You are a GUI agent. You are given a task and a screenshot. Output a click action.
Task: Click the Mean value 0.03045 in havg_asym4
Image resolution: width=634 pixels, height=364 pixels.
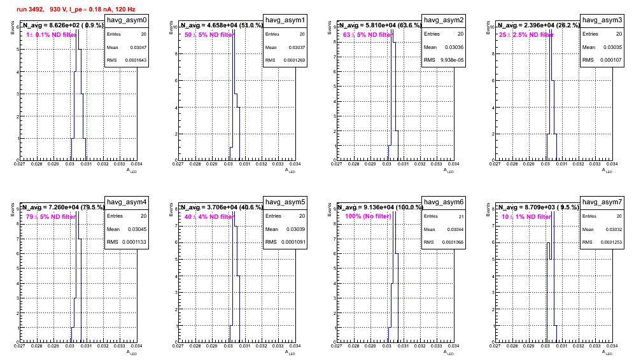click(137, 229)
